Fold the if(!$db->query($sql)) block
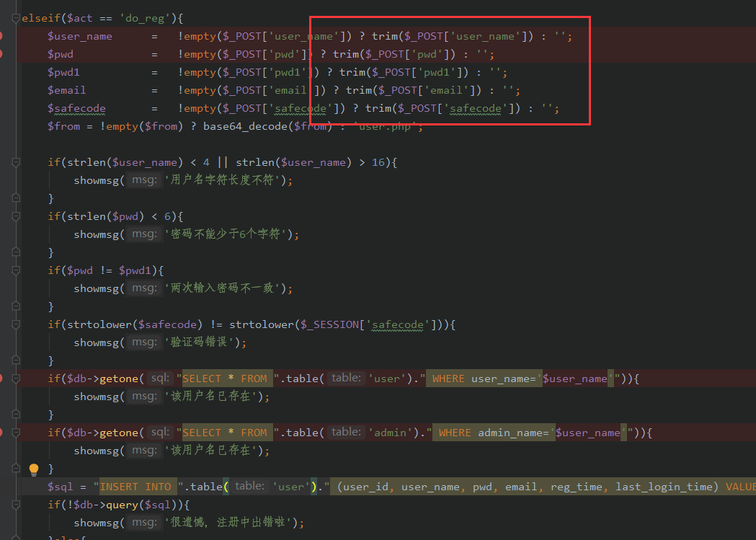 16,505
